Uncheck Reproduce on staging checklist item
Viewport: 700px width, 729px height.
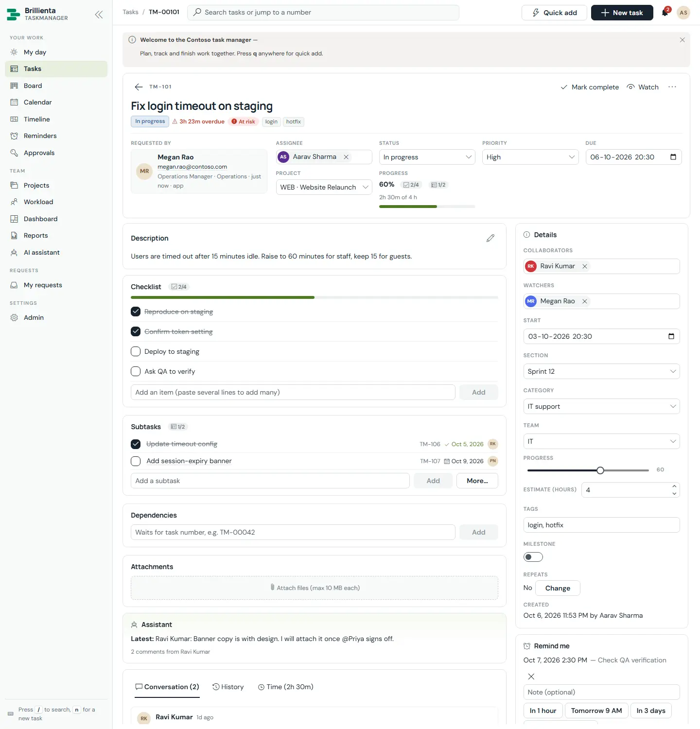point(136,312)
